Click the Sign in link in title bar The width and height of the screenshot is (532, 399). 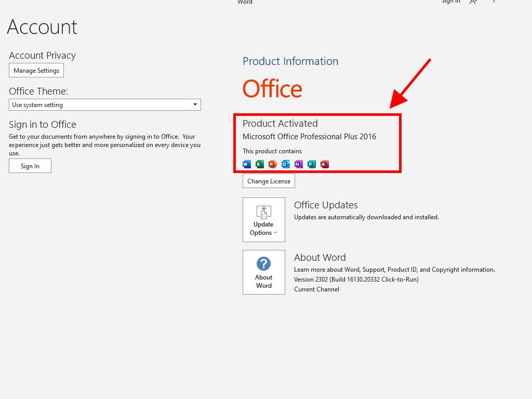[450, 2]
